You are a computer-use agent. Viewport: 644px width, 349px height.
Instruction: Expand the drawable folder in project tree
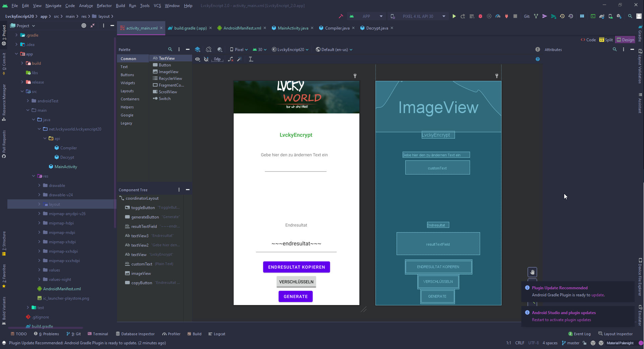(x=39, y=186)
